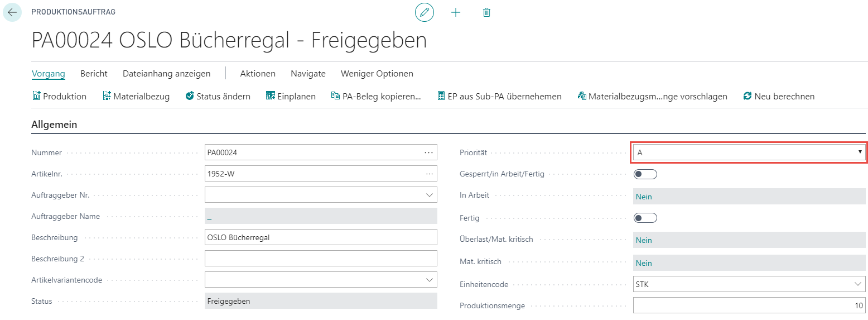
Task: Click the pencil edit icon
Action: coord(425,12)
